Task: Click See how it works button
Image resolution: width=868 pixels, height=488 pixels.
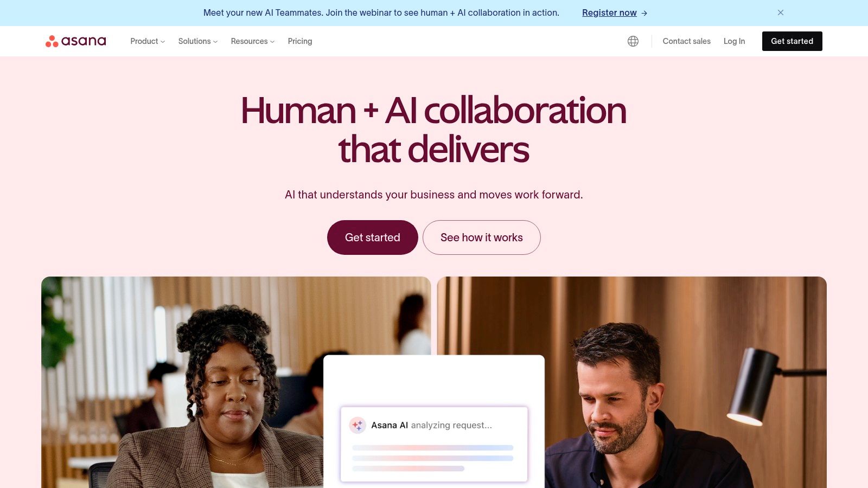Action: click(x=482, y=237)
